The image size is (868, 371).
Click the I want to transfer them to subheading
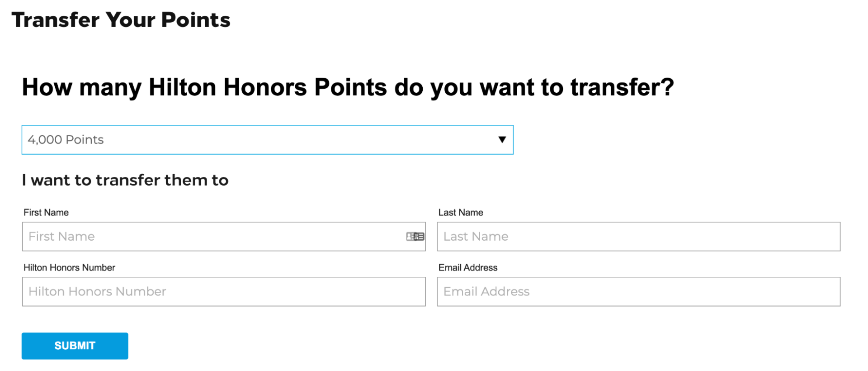pyautogui.click(x=125, y=180)
